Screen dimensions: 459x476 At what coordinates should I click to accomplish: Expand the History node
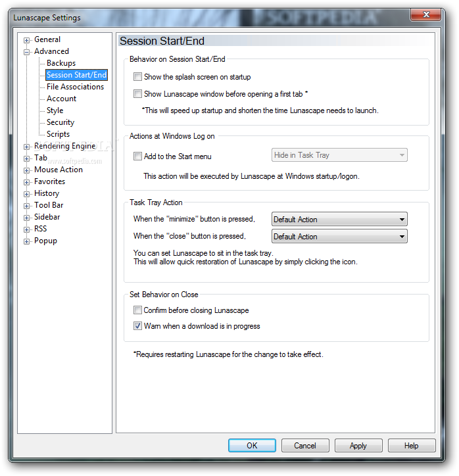pos(27,194)
